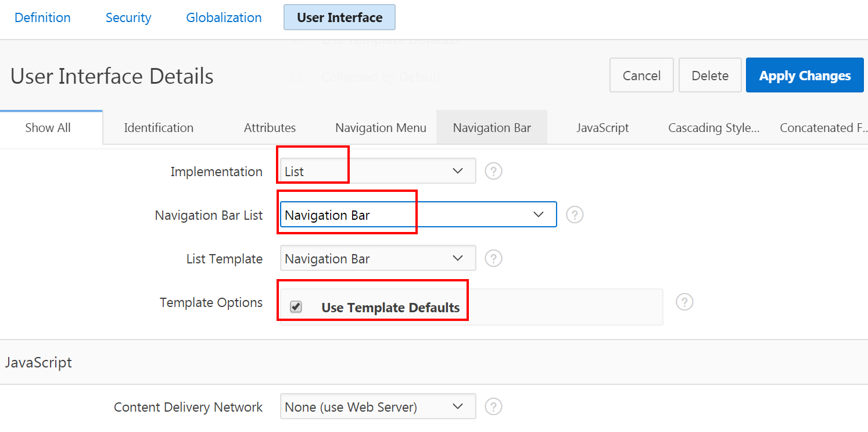Image resolution: width=868 pixels, height=432 pixels.
Task: Switch to the Definition tab
Action: [42, 17]
